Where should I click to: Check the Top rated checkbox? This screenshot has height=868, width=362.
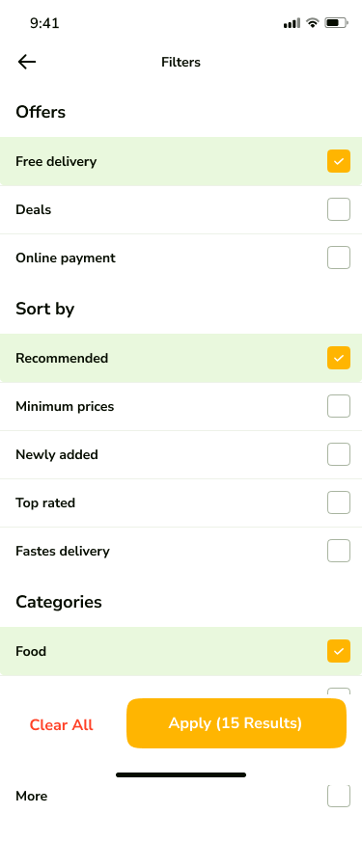click(339, 502)
